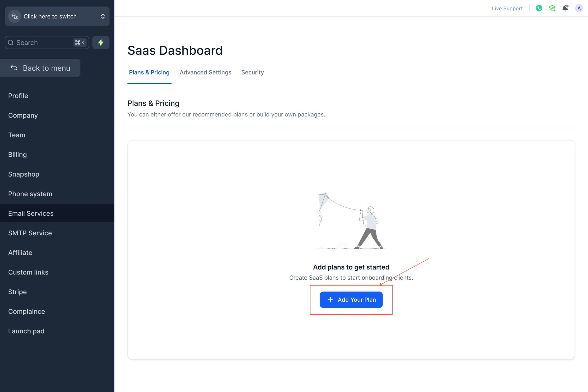Expand the 'Click here to switch' chevrons

click(103, 17)
